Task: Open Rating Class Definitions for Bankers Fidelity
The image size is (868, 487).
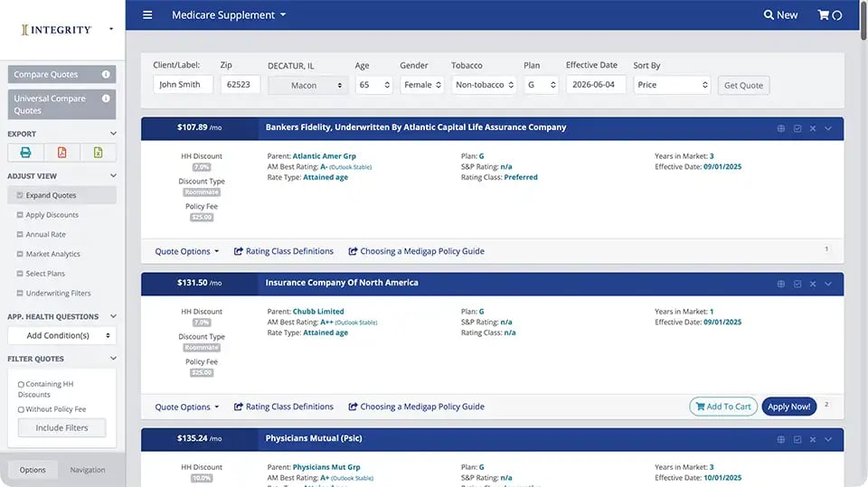Action: pyautogui.click(x=283, y=251)
